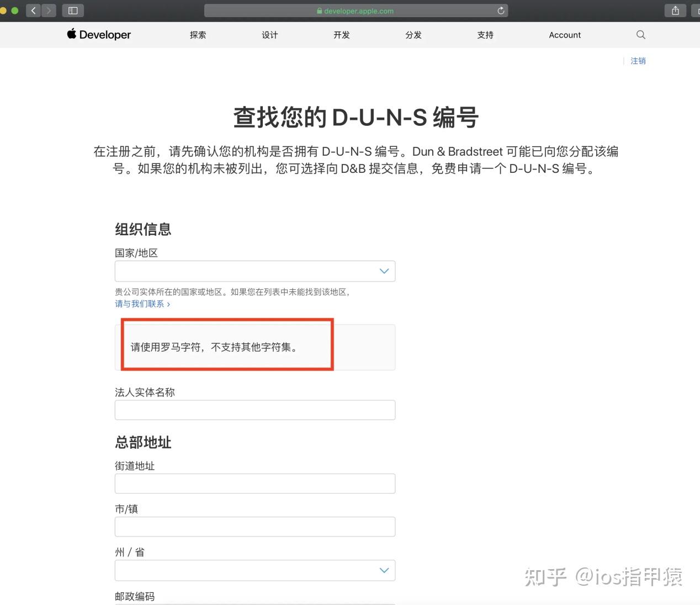
Task: Expand the 州 / 省 dropdown
Action: (255, 570)
